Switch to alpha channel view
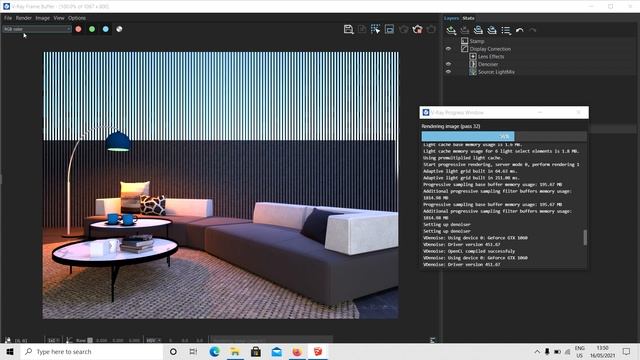Image resolution: width=640 pixels, height=360 pixels. pyautogui.click(x=119, y=29)
